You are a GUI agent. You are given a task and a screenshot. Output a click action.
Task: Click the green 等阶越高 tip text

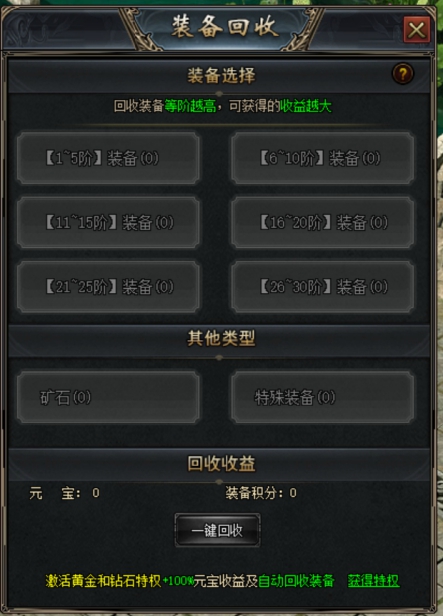(190, 106)
